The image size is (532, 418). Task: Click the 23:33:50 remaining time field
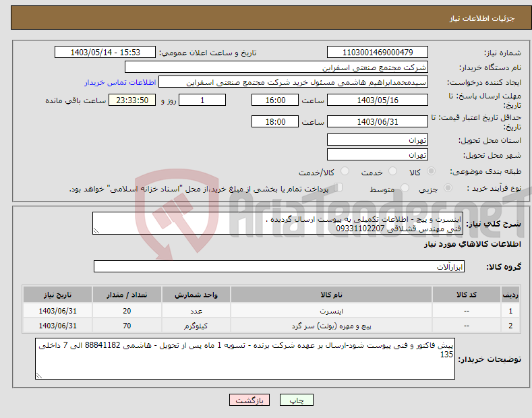click(x=132, y=100)
